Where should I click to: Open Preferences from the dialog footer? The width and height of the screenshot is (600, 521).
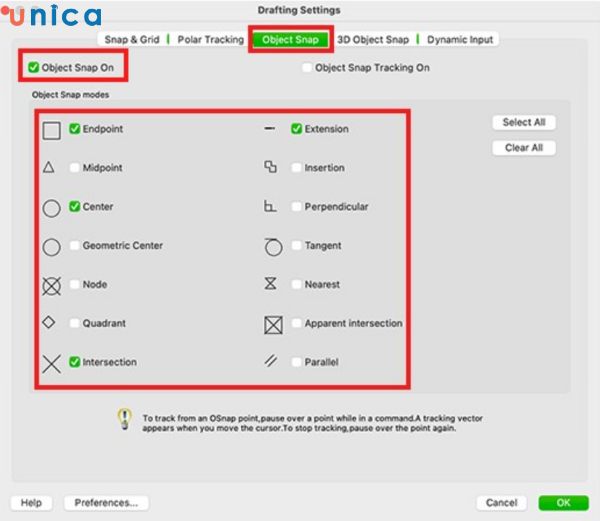coord(106,503)
